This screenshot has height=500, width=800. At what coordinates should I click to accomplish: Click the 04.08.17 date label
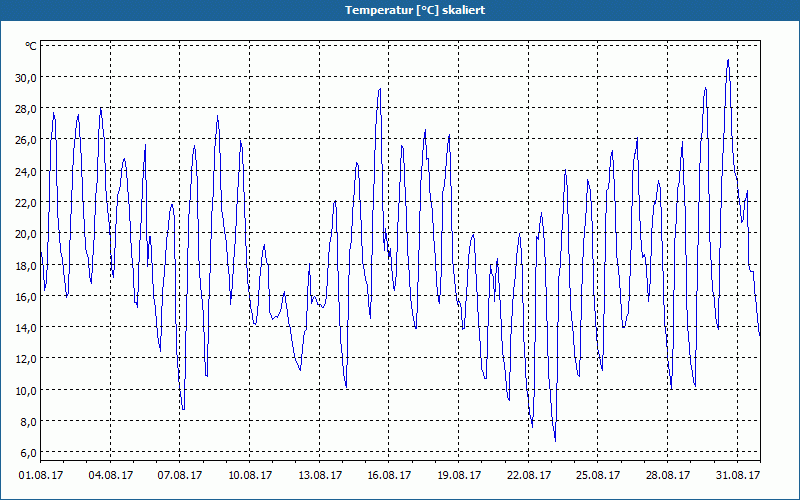[x=111, y=475]
